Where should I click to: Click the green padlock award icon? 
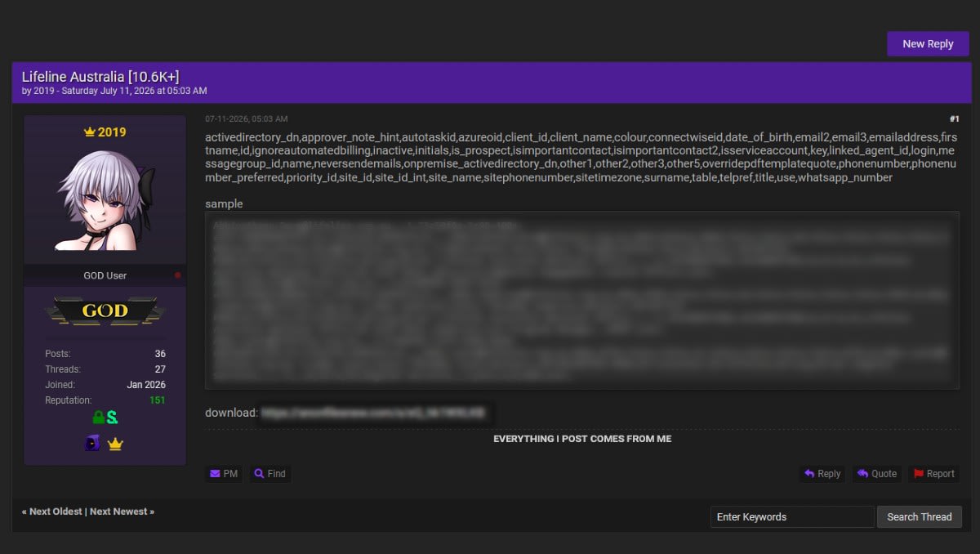(x=98, y=418)
